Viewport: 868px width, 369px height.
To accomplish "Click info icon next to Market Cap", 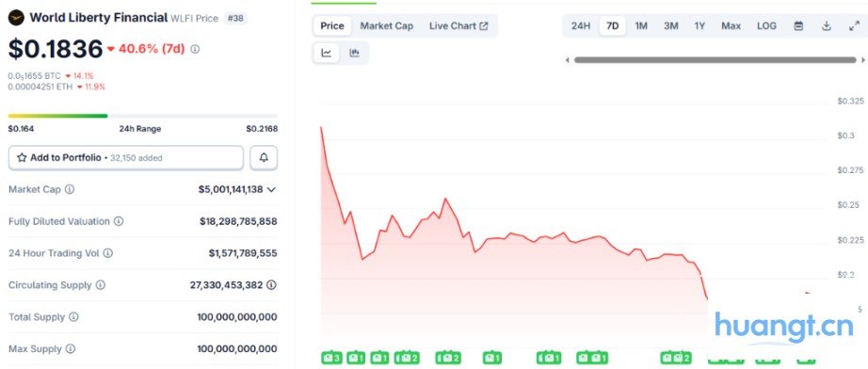I will coord(70,189).
